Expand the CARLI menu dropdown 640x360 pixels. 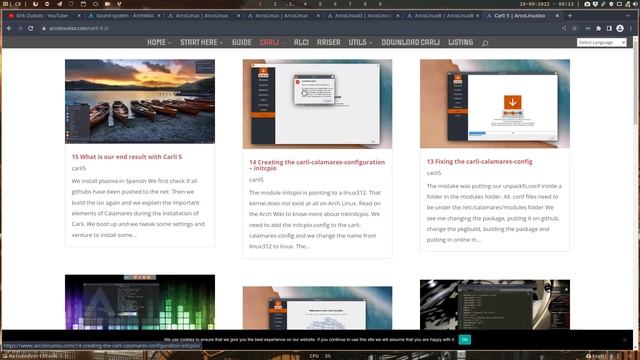point(271,42)
